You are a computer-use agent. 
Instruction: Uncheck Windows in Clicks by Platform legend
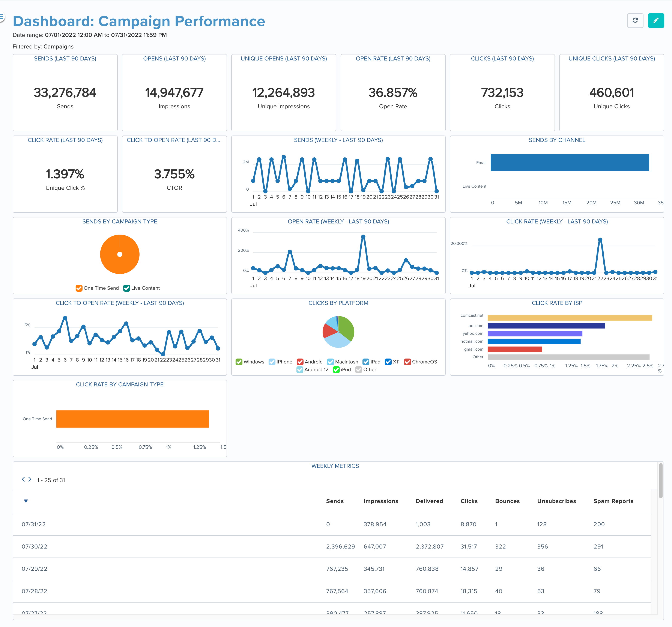[239, 362]
